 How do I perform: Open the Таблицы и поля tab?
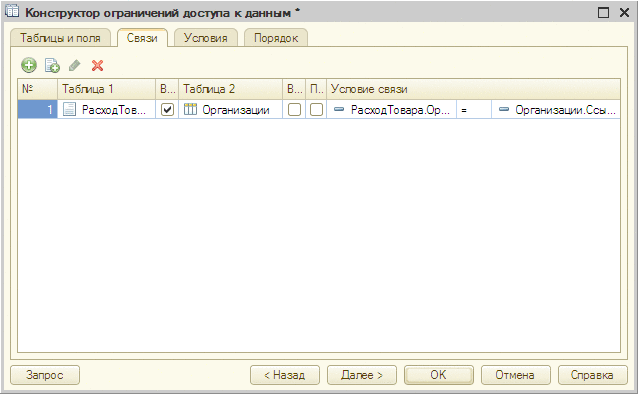click(x=60, y=38)
